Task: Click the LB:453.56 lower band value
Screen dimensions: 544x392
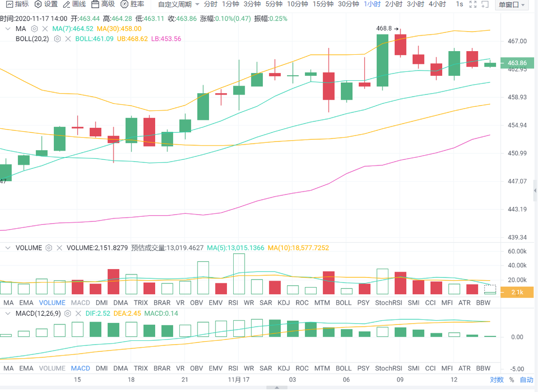Action: 166,39
